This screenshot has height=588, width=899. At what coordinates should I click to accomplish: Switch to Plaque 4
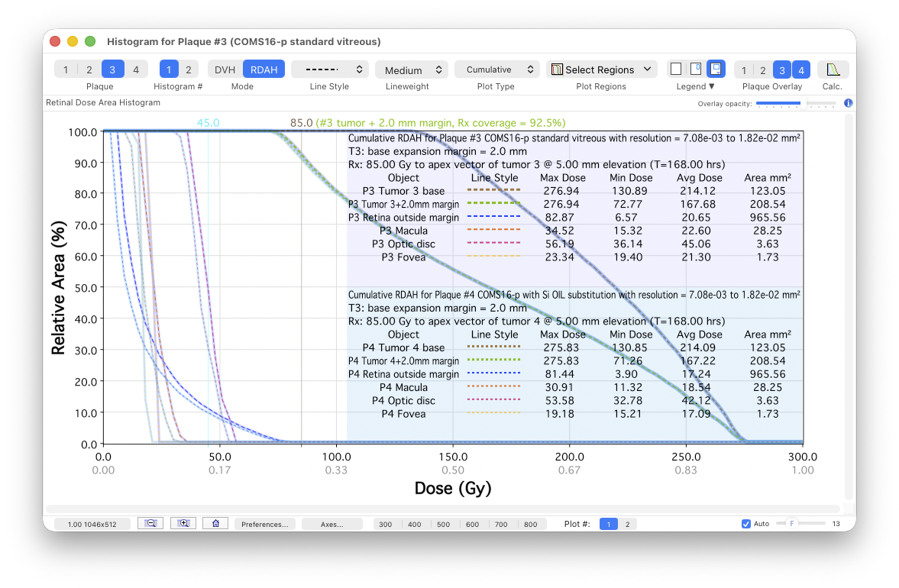tap(136, 68)
